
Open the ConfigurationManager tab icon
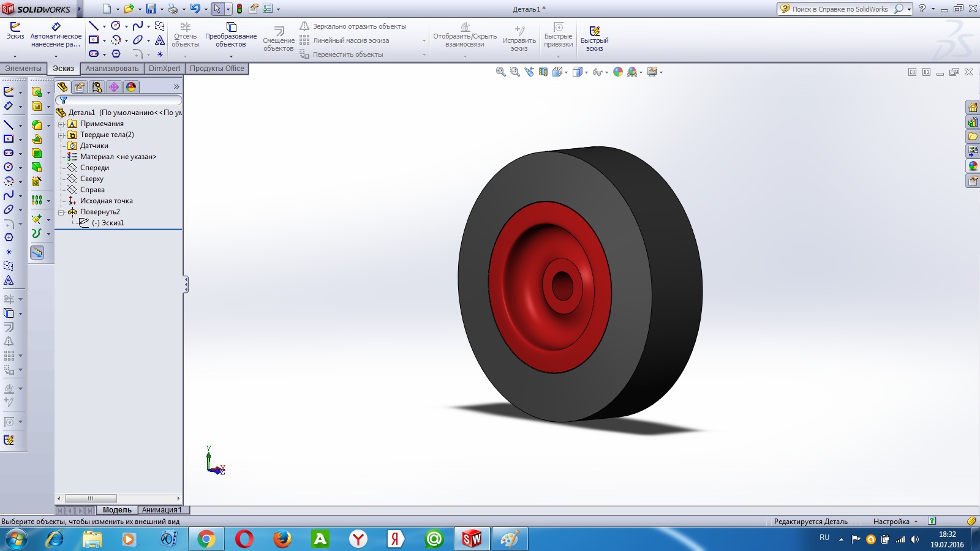pyautogui.click(x=97, y=87)
